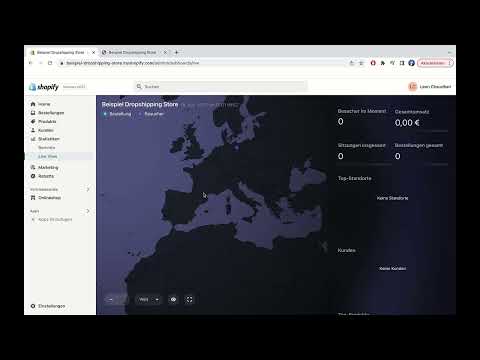Enter fullscreen mode for Live View
This screenshot has height=360, width=480.
pyautogui.click(x=189, y=299)
